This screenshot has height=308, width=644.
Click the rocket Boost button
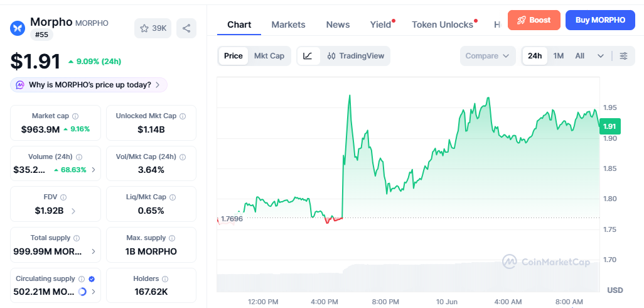click(534, 20)
